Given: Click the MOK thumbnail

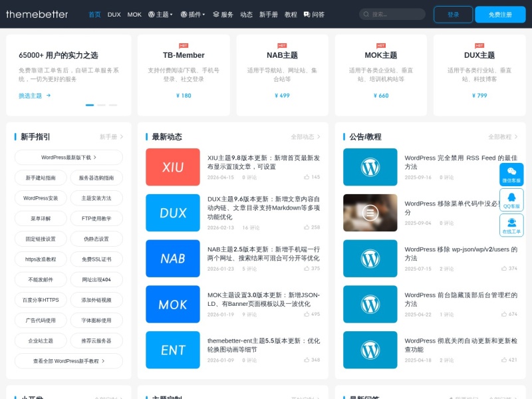Looking at the screenshot, I should tap(173, 305).
